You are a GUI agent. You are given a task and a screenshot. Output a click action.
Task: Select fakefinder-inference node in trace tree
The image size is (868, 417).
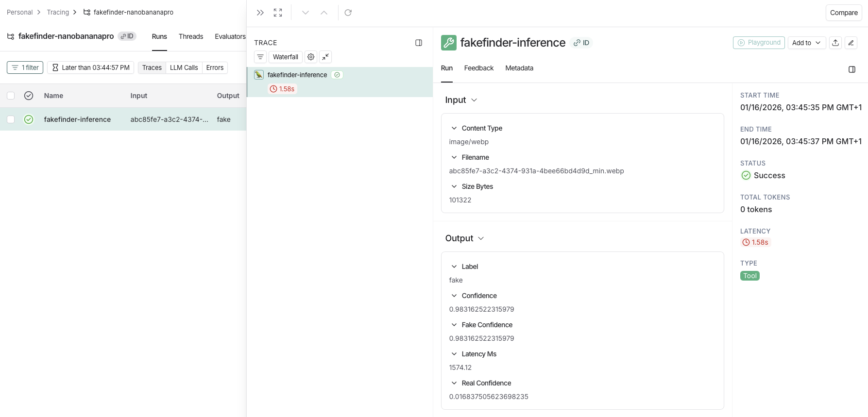click(297, 75)
